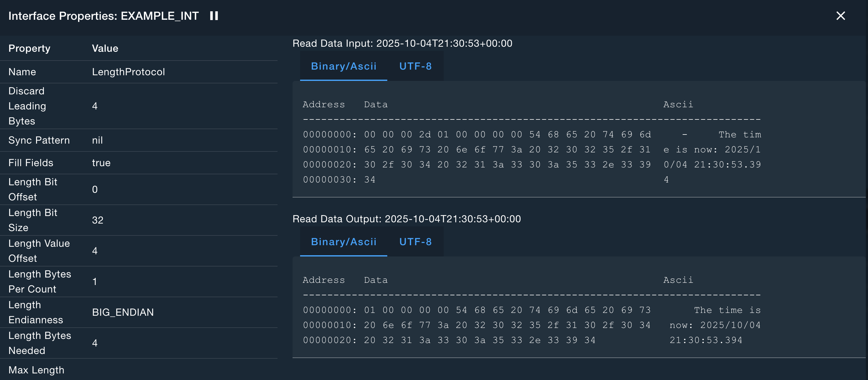Switch to UTF-8 tab for Read Data Output
This screenshot has height=380, width=868.
tap(415, 241)
